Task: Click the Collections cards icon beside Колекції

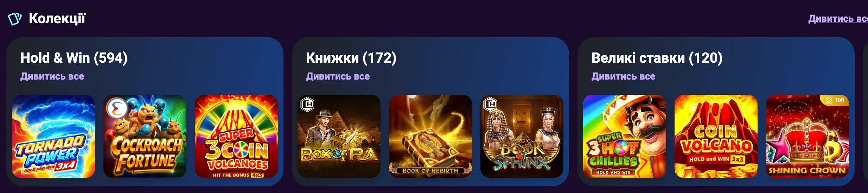Action: click(x=15, y=19)
